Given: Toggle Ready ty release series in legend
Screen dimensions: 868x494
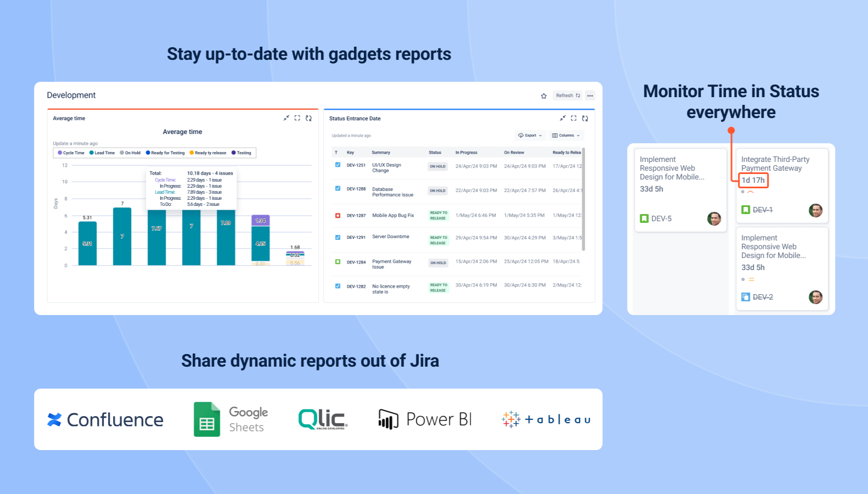Looking at the screenshot, I should pyautogui.click(x=208, y=153).
